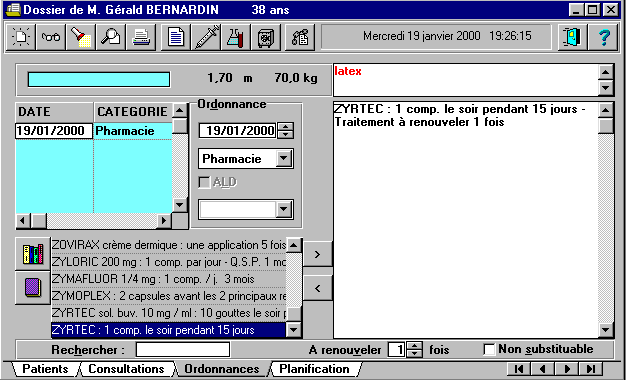
Task: Click the dossier icon in title bar
Action: tap(13, 10)
